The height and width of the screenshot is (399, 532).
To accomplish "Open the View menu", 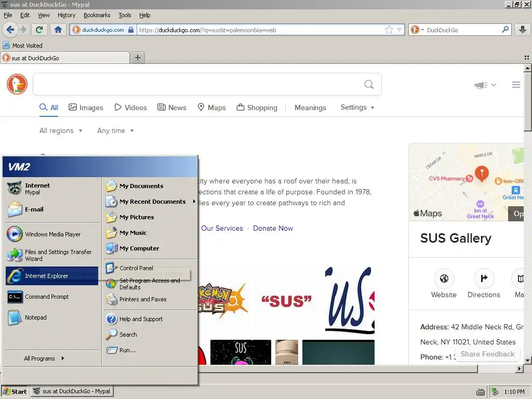I will click(x=44, y=15).
